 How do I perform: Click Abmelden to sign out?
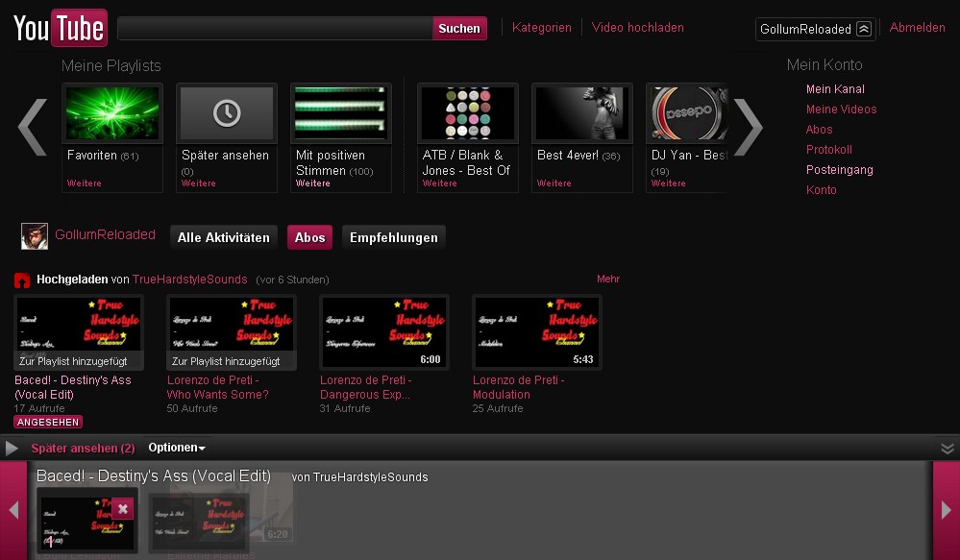coord(917,28)
